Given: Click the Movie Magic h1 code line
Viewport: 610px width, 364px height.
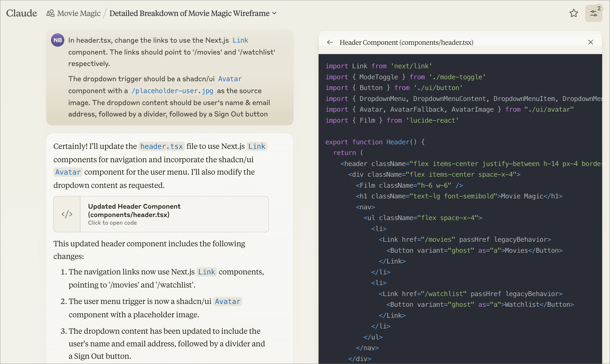Looking at the screenshot, I should 459,196.
